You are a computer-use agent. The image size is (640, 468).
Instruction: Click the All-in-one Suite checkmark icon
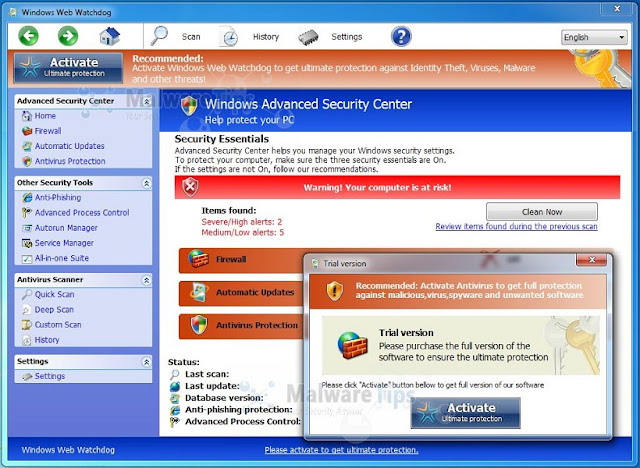pyautogui.click(x=27, y=258)
